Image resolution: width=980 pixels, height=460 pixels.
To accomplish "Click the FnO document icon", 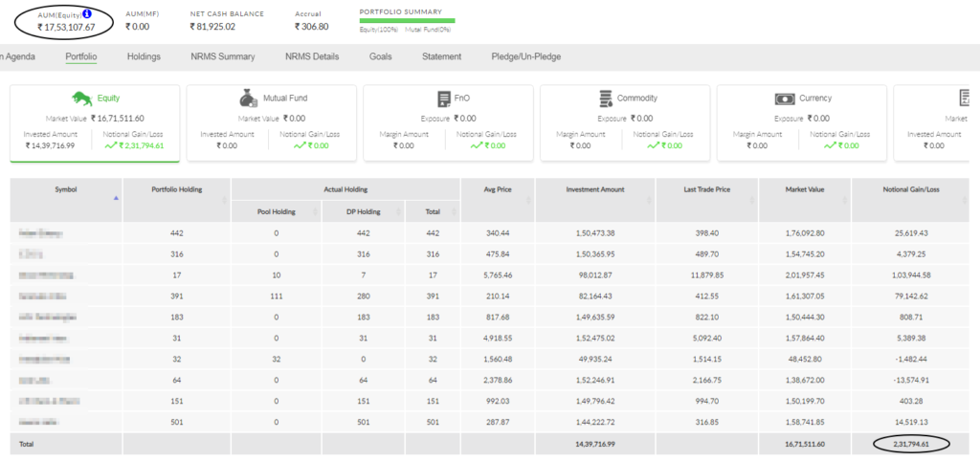I will tap(444, 99).
